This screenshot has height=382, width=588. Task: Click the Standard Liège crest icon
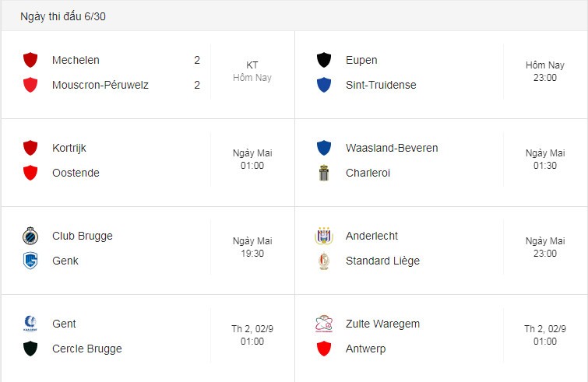click(x=324, y=261)
